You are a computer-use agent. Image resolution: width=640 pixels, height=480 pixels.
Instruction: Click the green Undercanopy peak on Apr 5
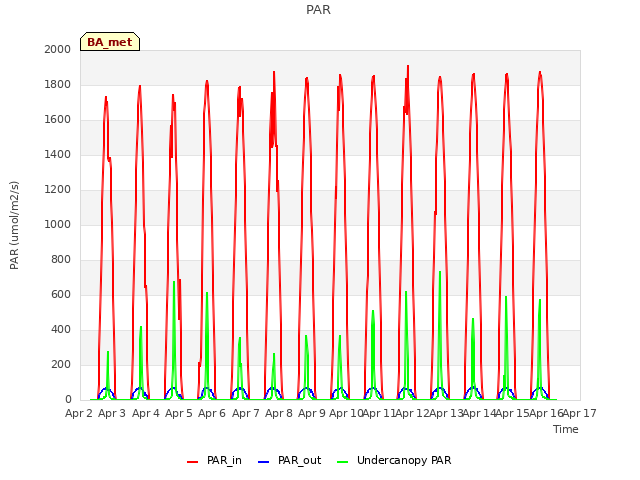[174, 282]
